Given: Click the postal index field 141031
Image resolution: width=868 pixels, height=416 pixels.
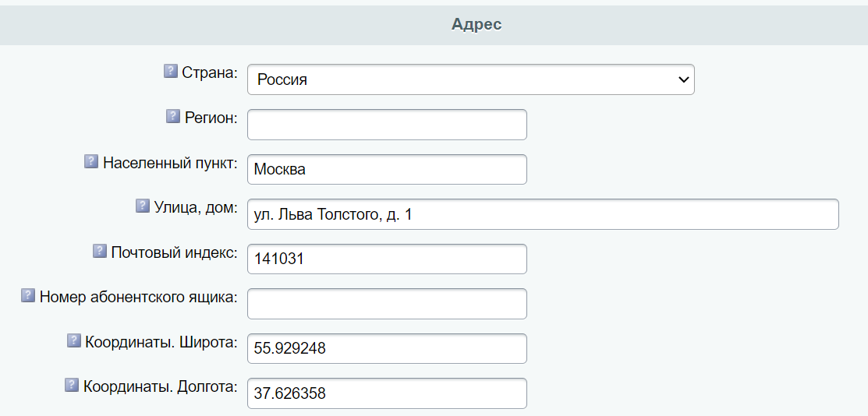Looking at the screenshot, I should [387, 259].
